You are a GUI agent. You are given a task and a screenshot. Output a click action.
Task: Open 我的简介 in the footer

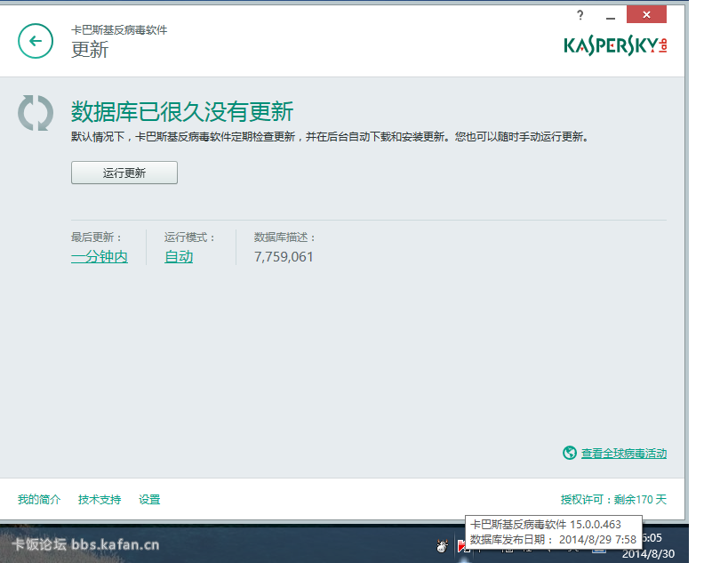point(39,499)
